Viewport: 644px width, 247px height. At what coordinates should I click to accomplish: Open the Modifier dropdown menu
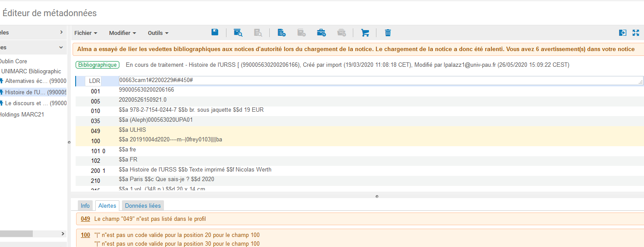coord(122,33)
